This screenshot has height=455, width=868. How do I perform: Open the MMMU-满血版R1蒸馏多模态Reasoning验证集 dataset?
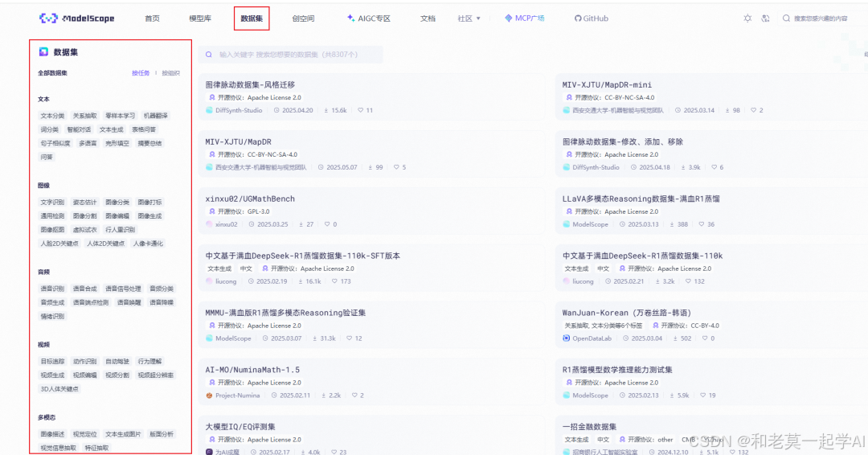pos(285,313)
